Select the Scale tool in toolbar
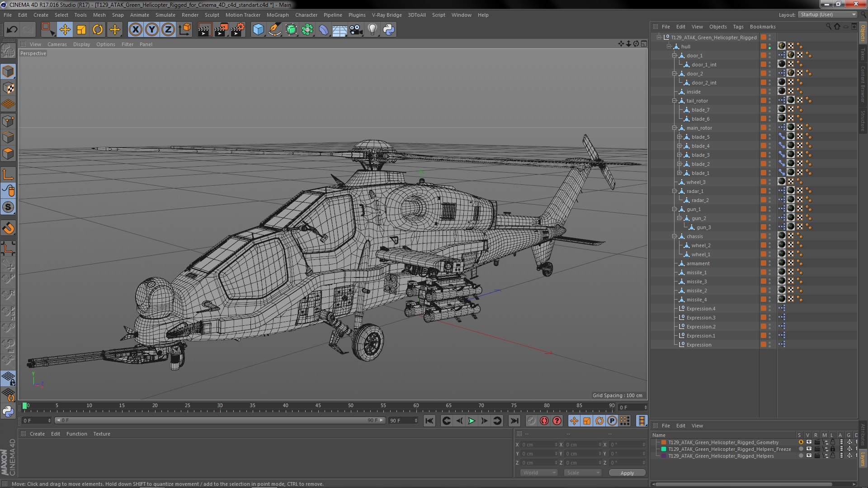Screen dimensions: 868x488 (x=81, y=30)
